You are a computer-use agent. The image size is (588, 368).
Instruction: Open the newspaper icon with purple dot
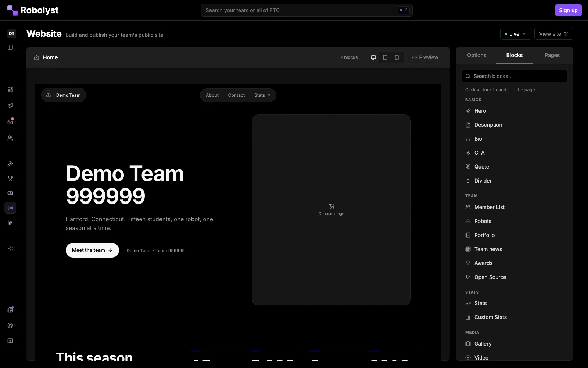tap(10, 310)
